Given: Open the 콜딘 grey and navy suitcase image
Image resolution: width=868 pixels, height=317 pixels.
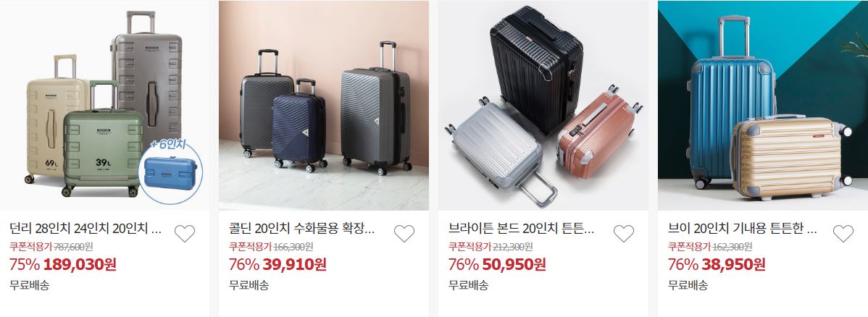Looking at the screenshot, I should point(324,105).
